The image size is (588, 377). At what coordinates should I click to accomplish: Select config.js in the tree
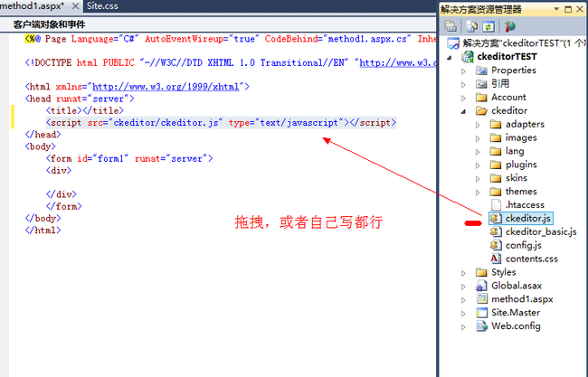click(x=523, y=245)
